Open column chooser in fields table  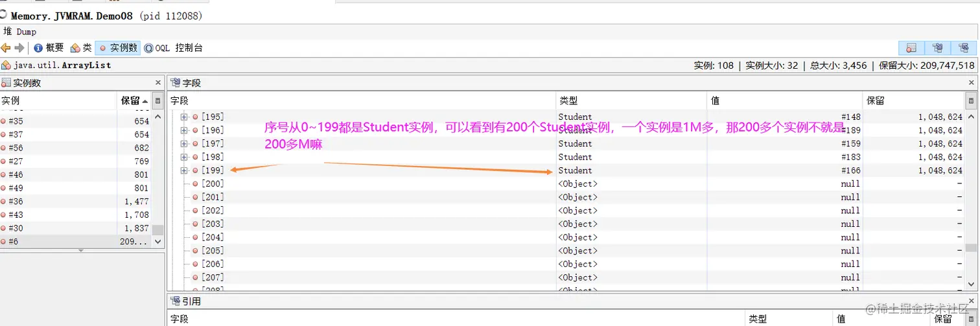coord(970,101)
